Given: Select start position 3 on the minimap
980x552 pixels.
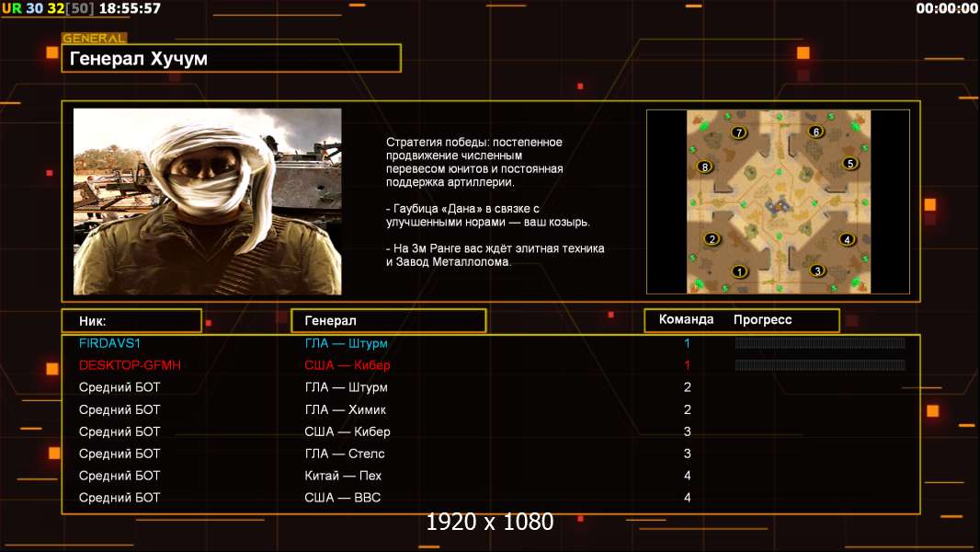Looking at the screenshot, I should point(817,270).
